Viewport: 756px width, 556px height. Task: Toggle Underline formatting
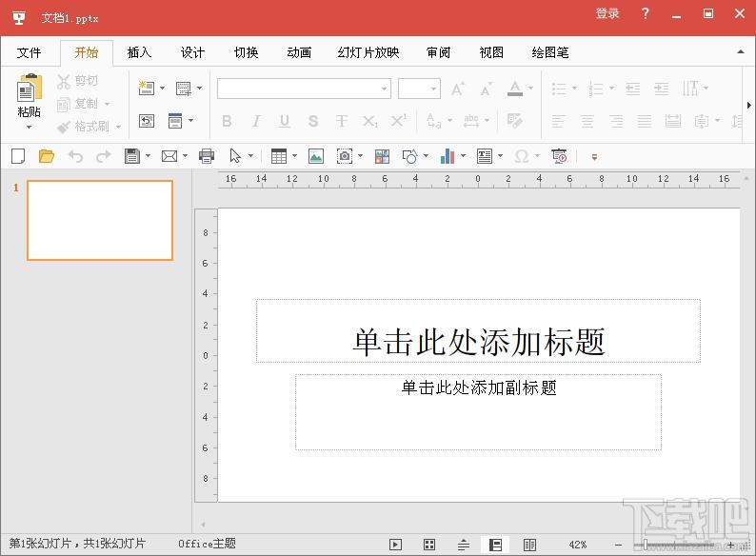(x=285, y=121)
